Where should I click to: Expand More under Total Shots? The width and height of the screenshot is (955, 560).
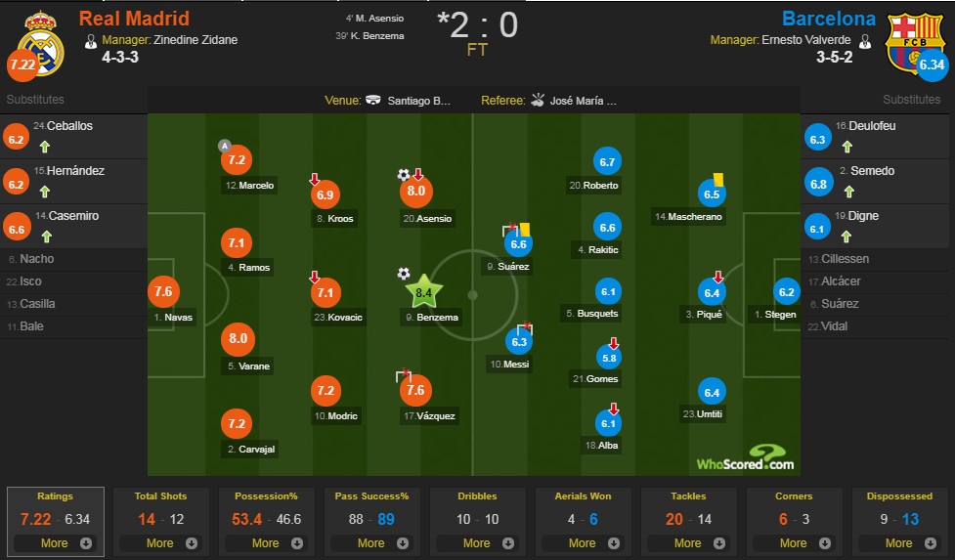tap(160, 542)
